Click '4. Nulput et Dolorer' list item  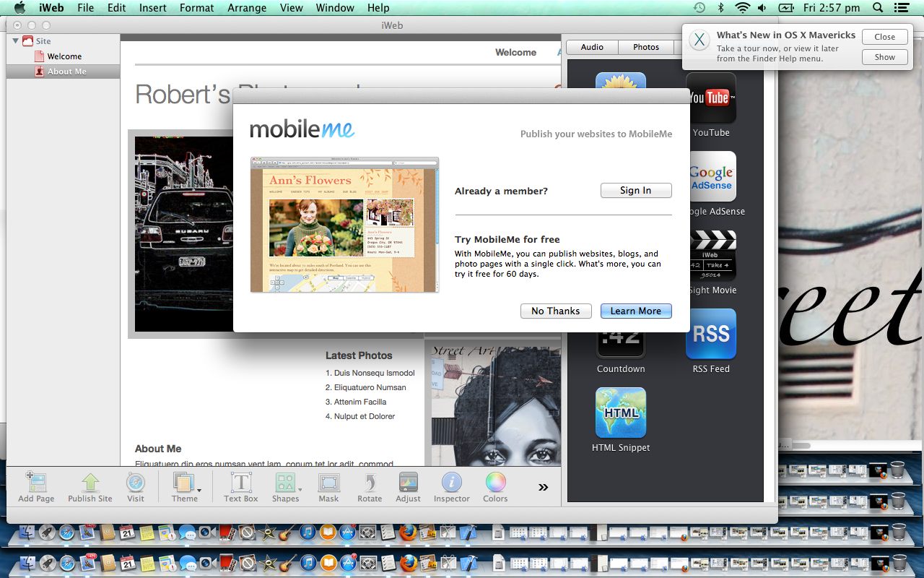tap(360, 416)
